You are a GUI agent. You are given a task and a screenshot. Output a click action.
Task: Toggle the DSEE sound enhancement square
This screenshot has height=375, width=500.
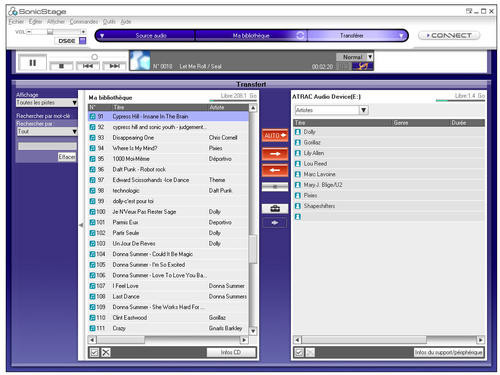82,41
